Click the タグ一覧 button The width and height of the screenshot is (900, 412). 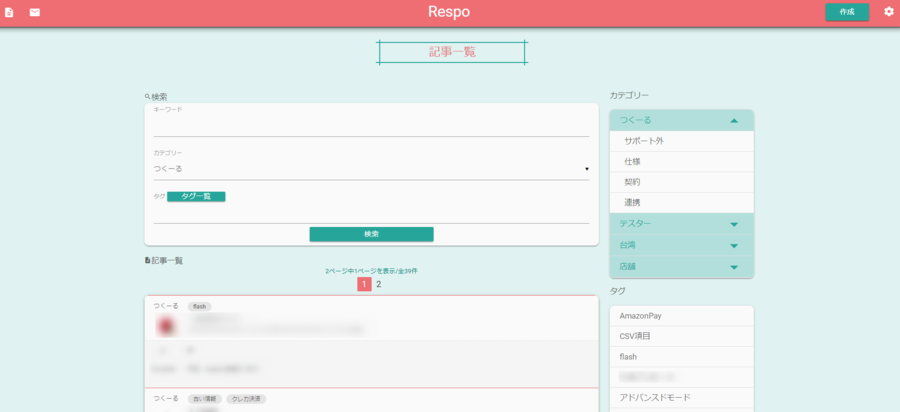coord(196,197)
